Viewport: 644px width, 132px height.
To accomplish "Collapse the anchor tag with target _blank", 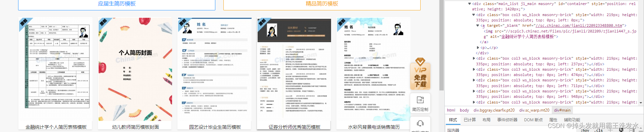I will tap(478, 25).
